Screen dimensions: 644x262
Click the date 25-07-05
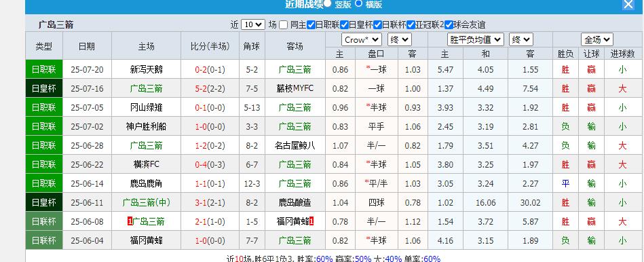pos(87,108)
